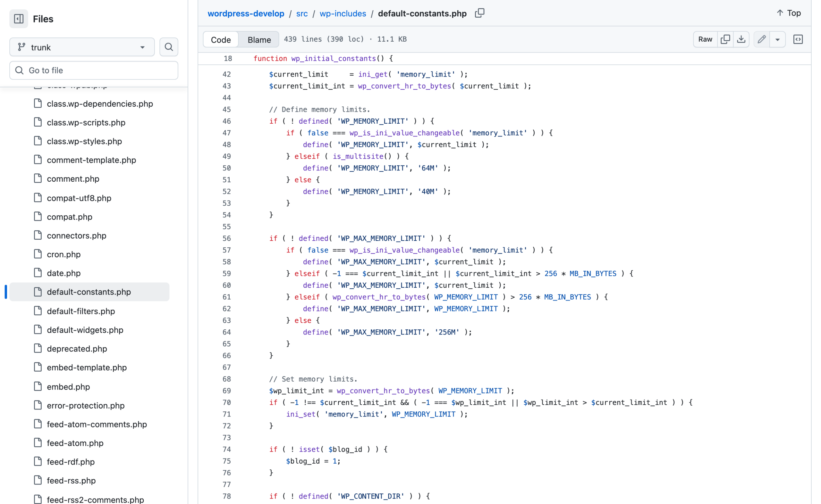
Task: Open class.wp-dependencies.php in file tree
Action: point(89,104)
